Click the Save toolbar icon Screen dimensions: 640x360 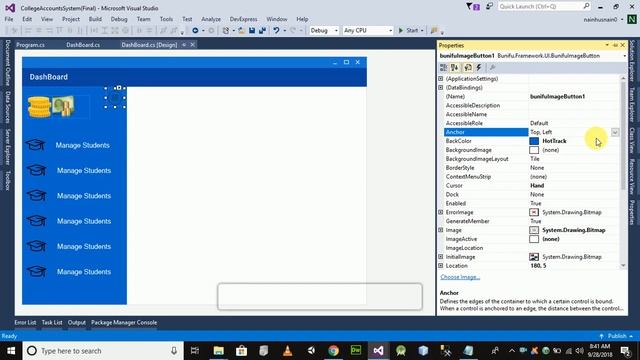252,31
